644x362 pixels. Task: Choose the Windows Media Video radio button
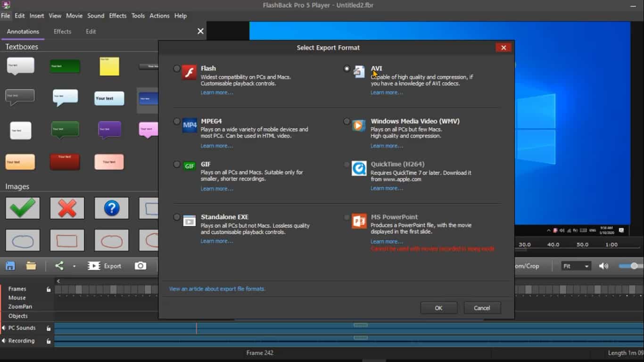point(347,121)
